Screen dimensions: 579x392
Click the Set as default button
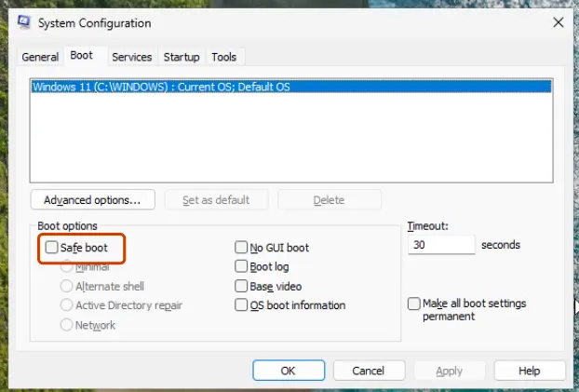tap(216, 200)
